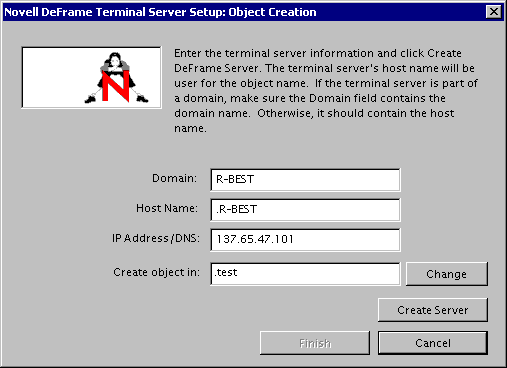Select the Host Name text field
507x368 pixels.
[305, 210]
